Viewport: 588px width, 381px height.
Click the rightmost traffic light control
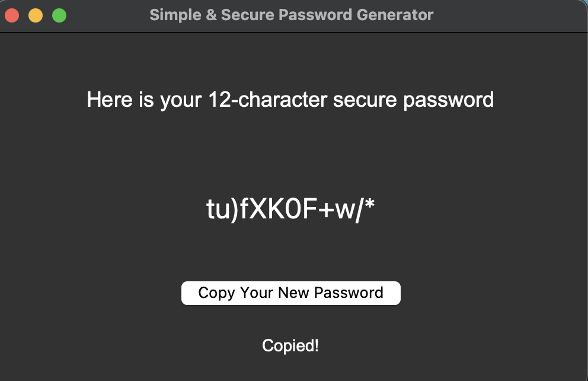pos(59,15)
